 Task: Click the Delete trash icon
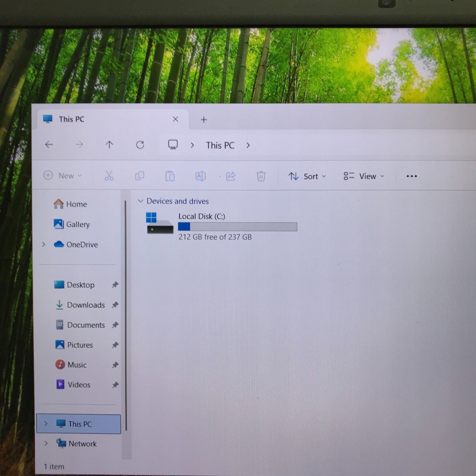pos(261,176)
